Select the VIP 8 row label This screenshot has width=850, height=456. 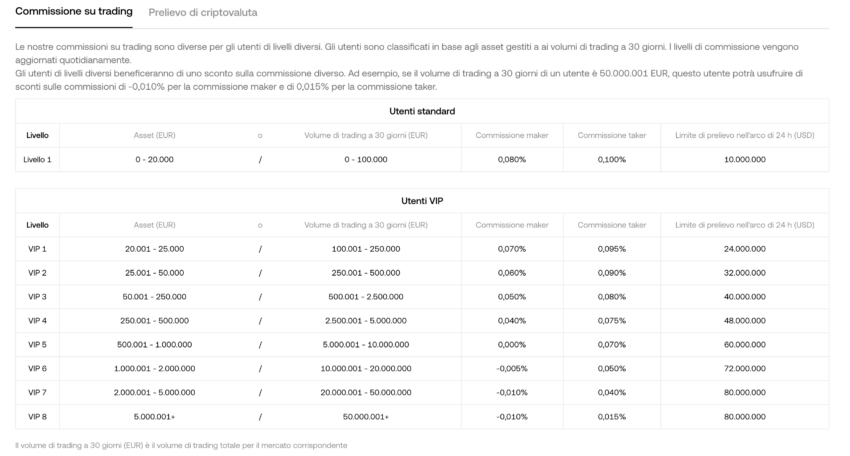(37, 416)
